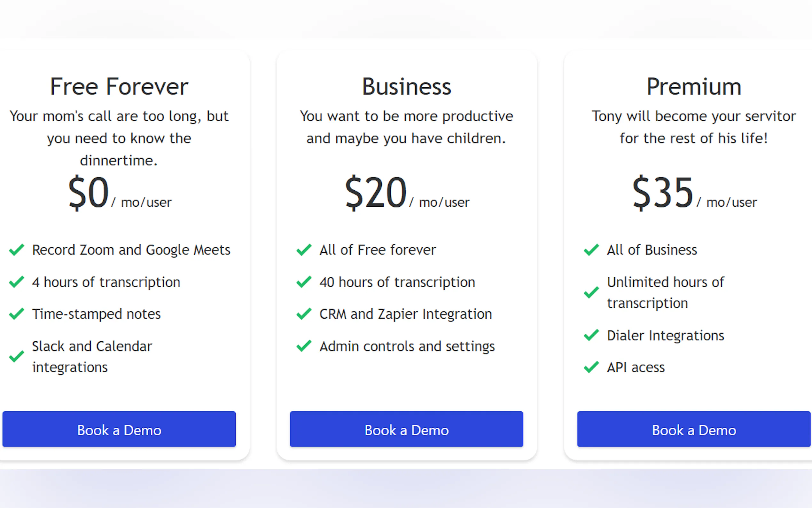Click Book a Demo under Business plan
This screenshot has width=812, height=508.
coord(406,429)
